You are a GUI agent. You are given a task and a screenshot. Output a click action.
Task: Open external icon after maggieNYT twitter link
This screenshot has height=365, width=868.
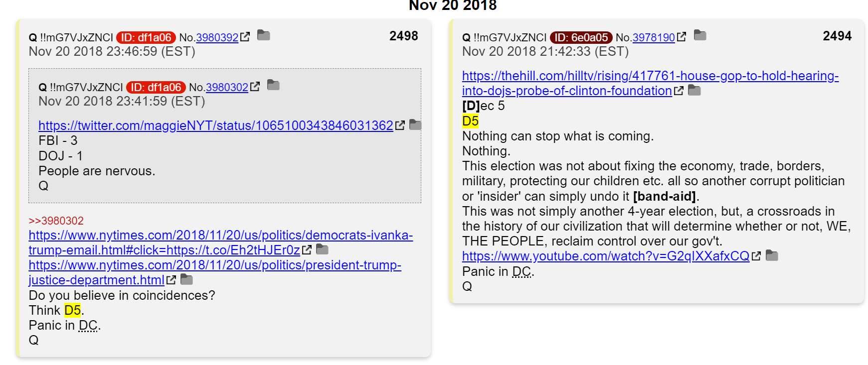pos(400,125)
